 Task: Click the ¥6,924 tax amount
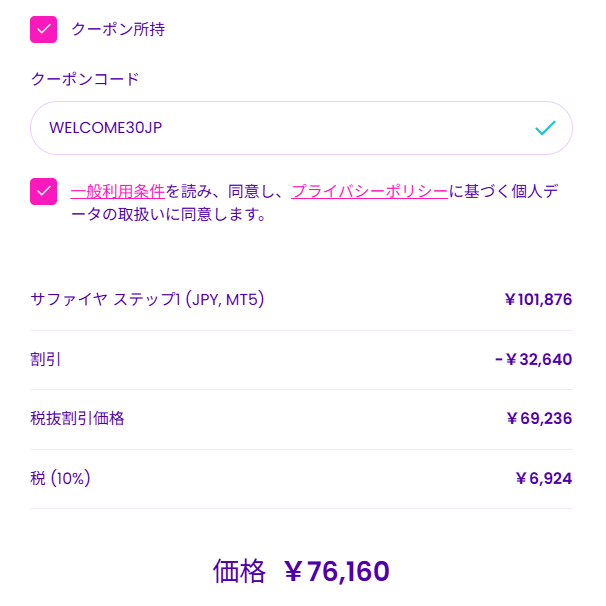[x=543, y=478]
